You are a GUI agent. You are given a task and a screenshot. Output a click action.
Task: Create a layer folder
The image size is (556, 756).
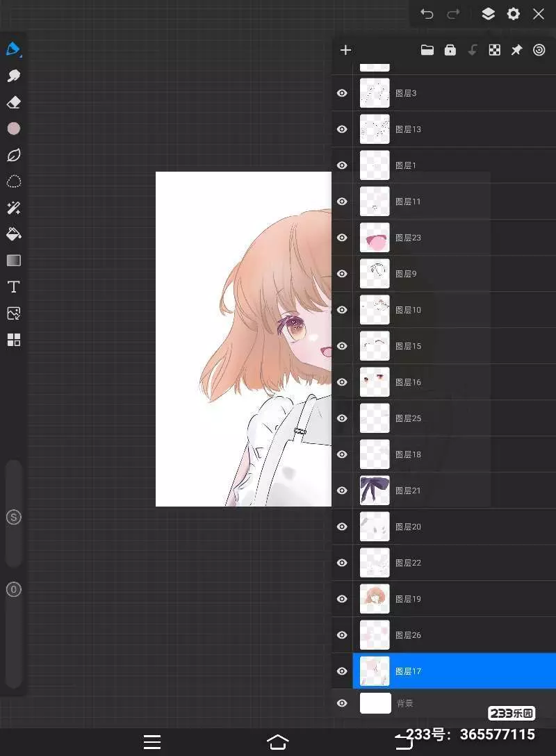coord(427,50)
